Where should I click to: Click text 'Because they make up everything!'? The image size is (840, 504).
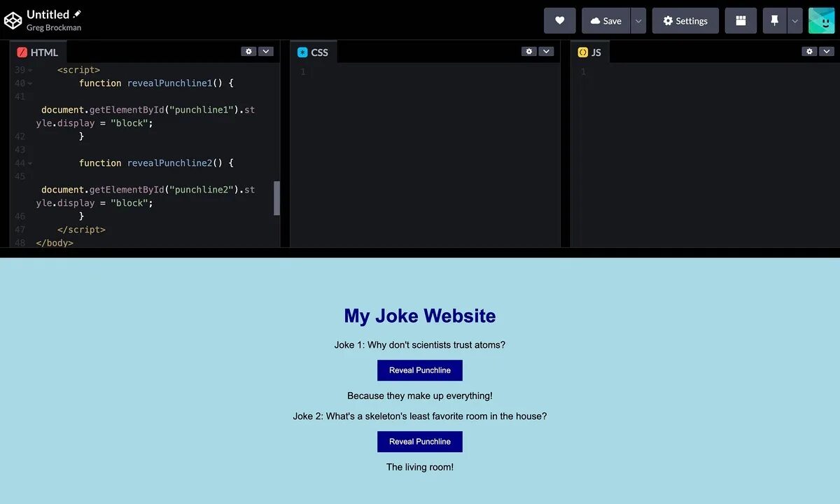(420, 395)
